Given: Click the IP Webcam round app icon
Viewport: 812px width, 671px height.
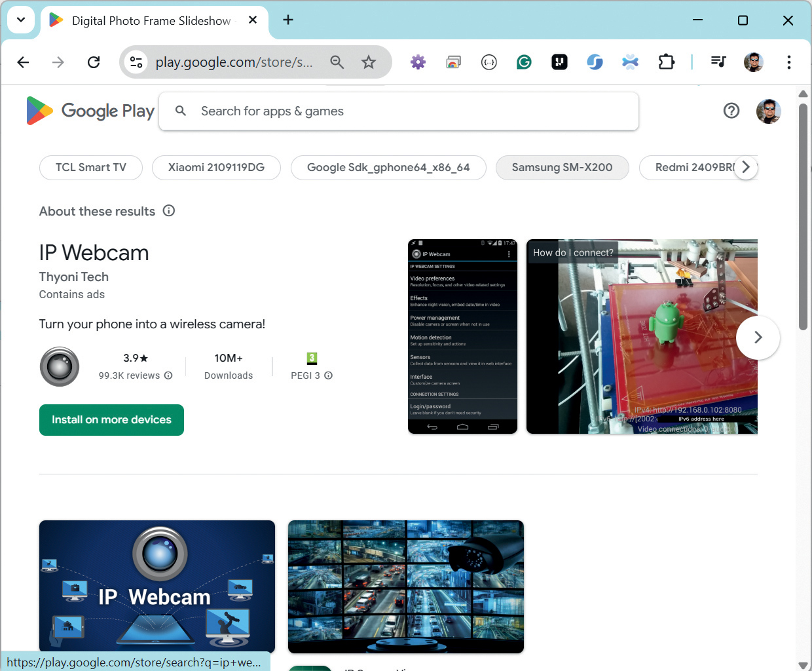Looking at the screenshot, I should coord(60,366).
